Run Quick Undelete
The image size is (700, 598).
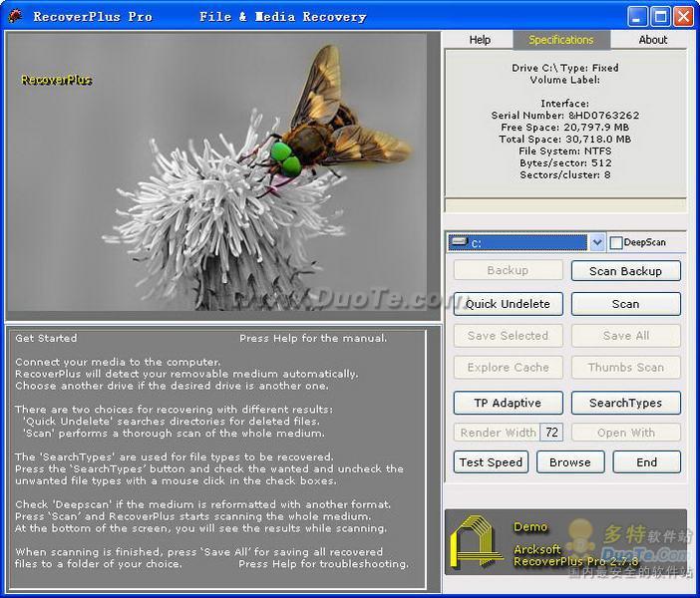pos(508,304)
